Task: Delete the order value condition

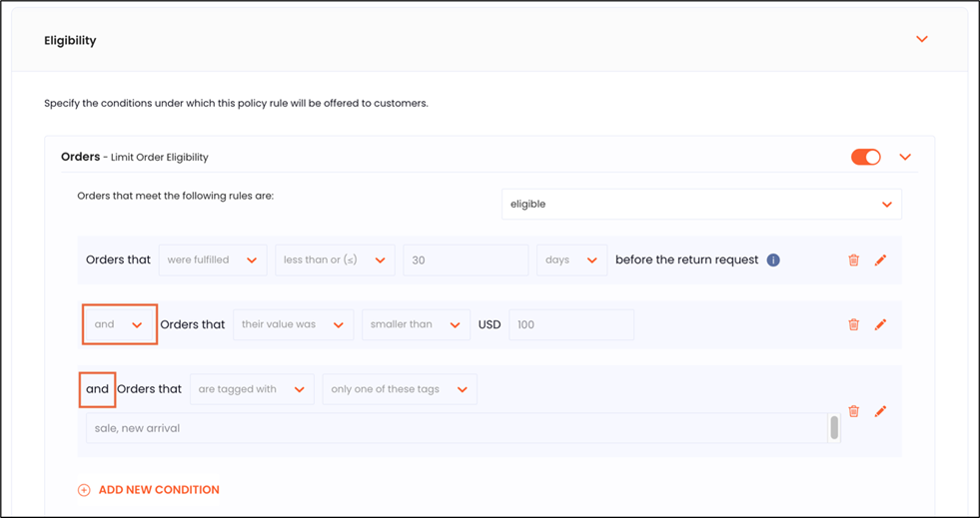Action: 853,324
